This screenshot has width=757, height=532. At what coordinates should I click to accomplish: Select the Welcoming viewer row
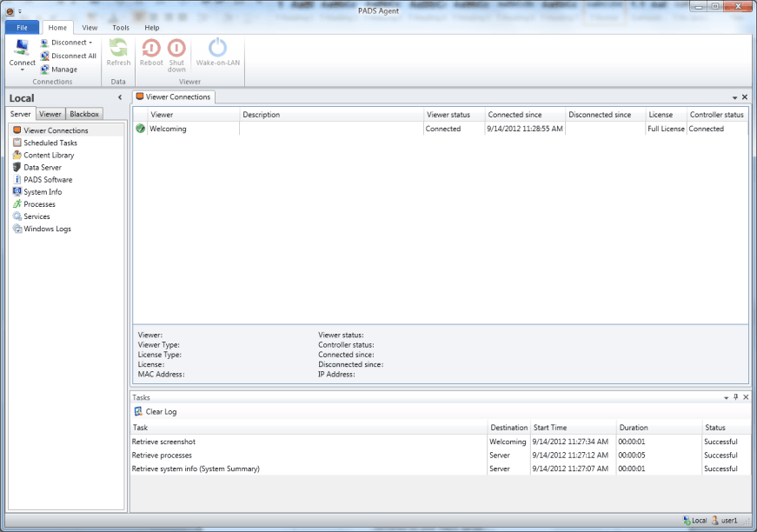coord(168,129)
